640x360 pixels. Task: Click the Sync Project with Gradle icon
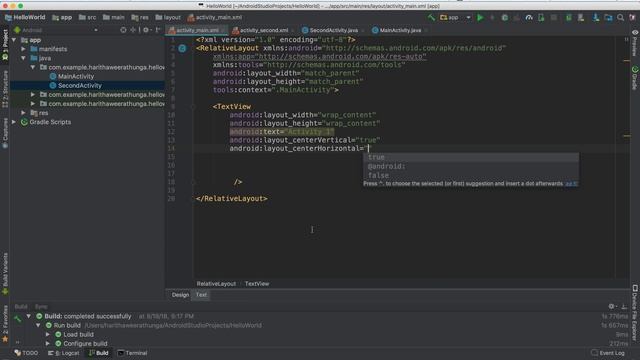[569, 18]
